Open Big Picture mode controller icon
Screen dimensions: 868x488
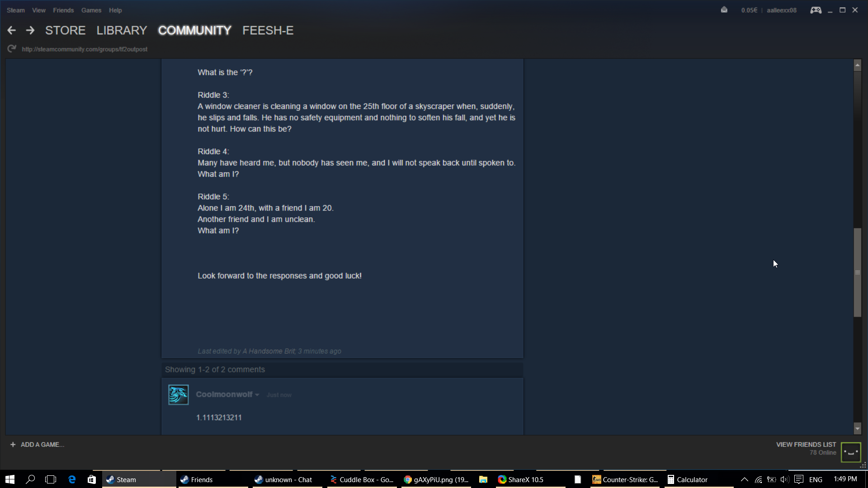(x=816, y=10)
